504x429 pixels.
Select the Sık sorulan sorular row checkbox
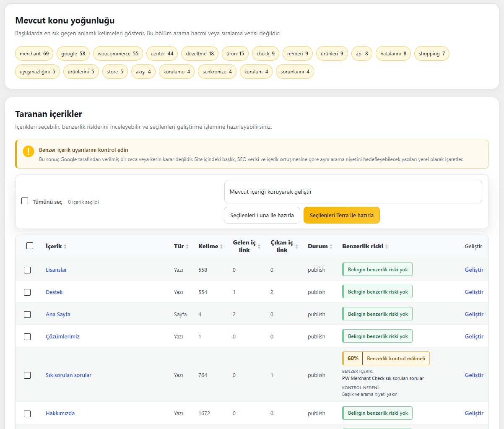pos(27,375)
